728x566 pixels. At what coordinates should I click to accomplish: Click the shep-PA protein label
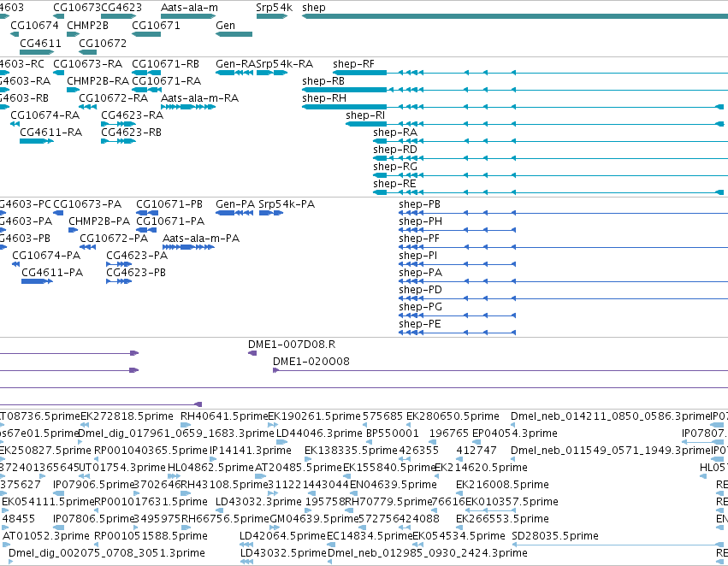click(x=421, y=274)
